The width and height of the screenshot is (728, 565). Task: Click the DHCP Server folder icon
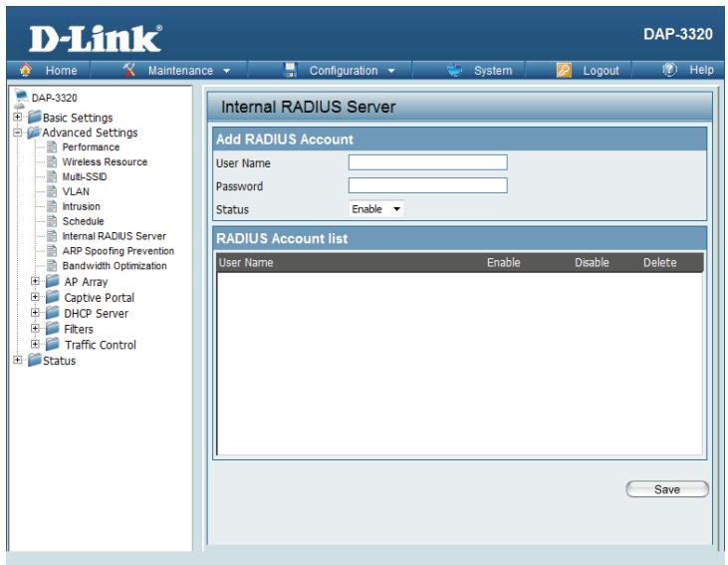[x=53, y=313]
